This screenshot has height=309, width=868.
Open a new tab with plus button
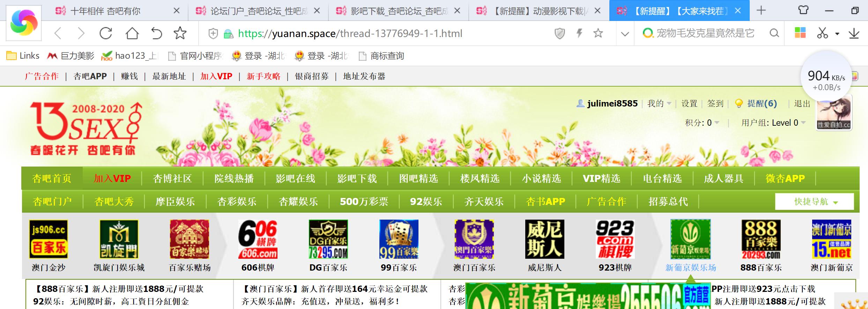point(761,10)
